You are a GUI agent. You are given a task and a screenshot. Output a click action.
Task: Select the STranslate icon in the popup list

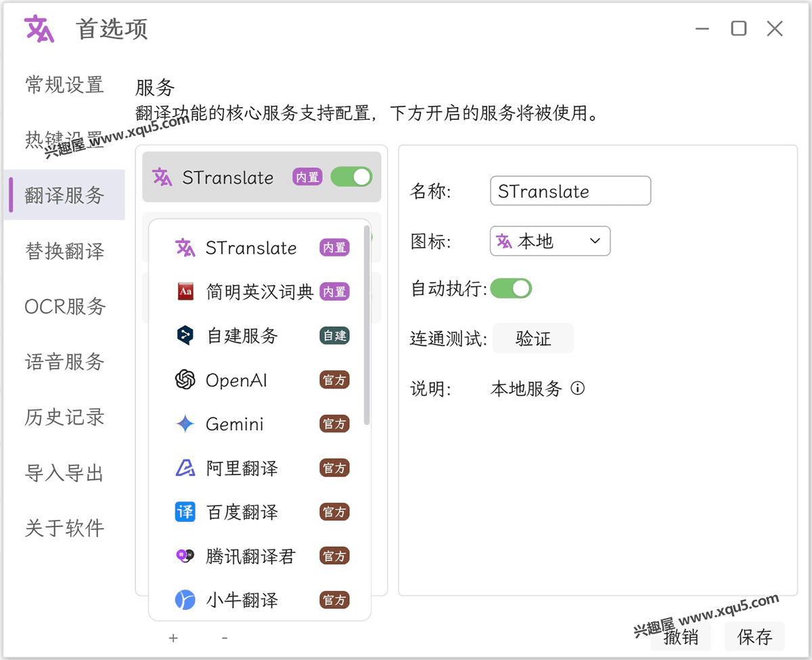pyautogui.click(x=185, y=248)
